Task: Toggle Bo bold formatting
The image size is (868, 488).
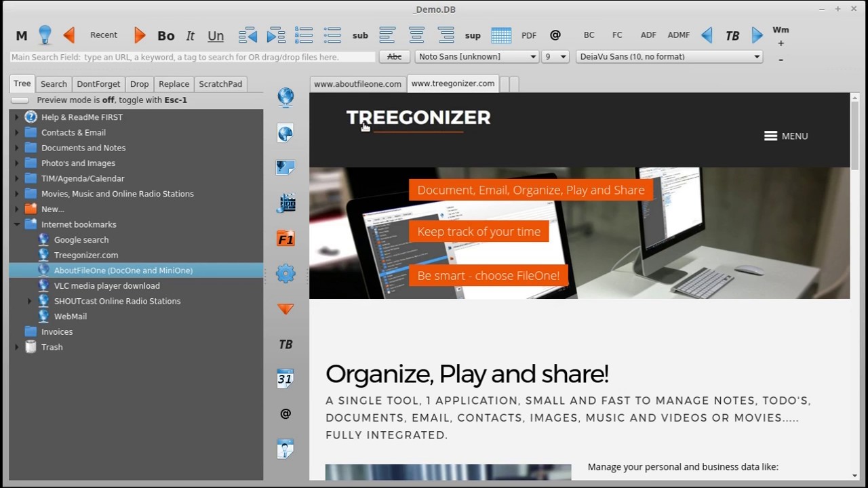Action: 165,36
